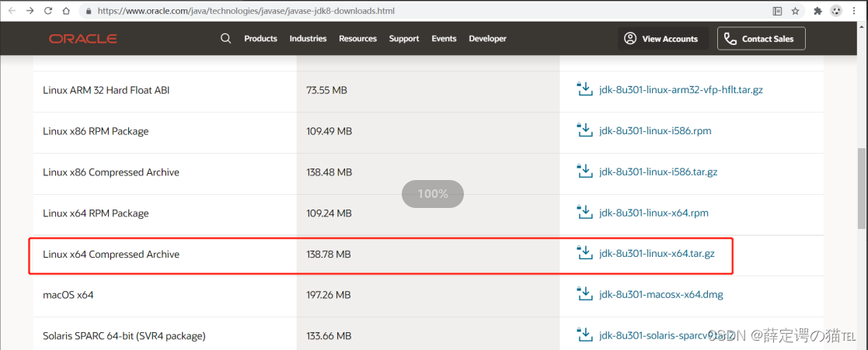Click download icon for jdk-8u301-linux-i586.tar.gz
The width and height of the screenshot is (868, 350).
(584, 172)
